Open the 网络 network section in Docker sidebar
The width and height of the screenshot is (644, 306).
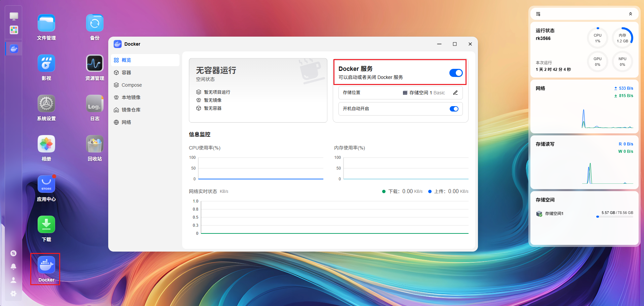click(x=145, y=122)
